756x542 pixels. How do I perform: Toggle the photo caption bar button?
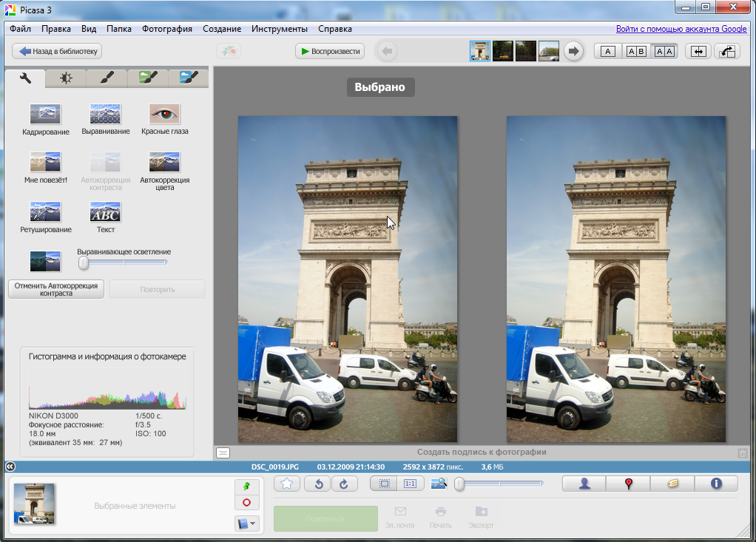(223, 453)
